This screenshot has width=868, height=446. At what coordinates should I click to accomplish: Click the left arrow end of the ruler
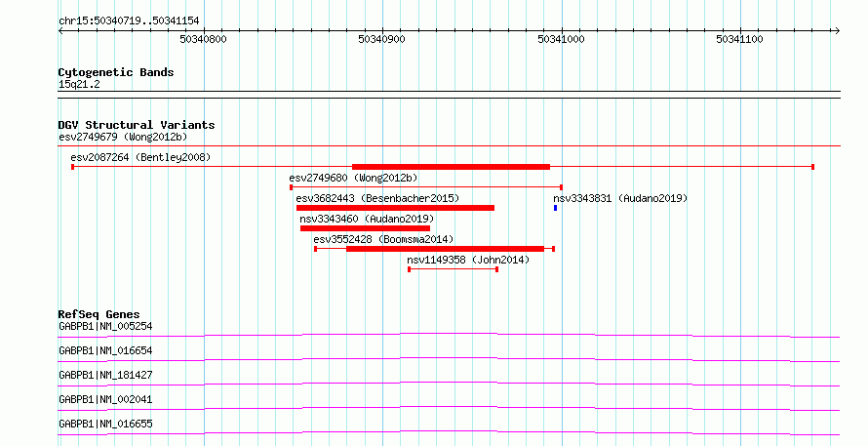(x=61, y=30)
